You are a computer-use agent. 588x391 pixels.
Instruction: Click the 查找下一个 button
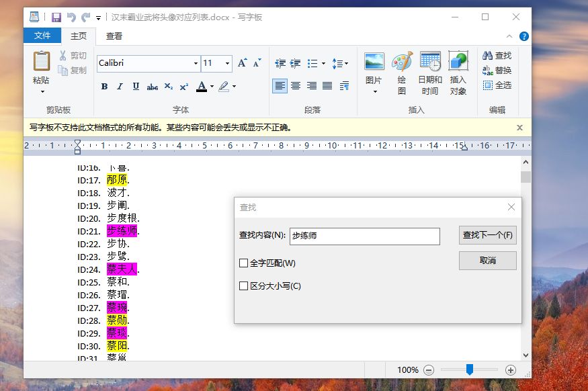click(487, 235)
